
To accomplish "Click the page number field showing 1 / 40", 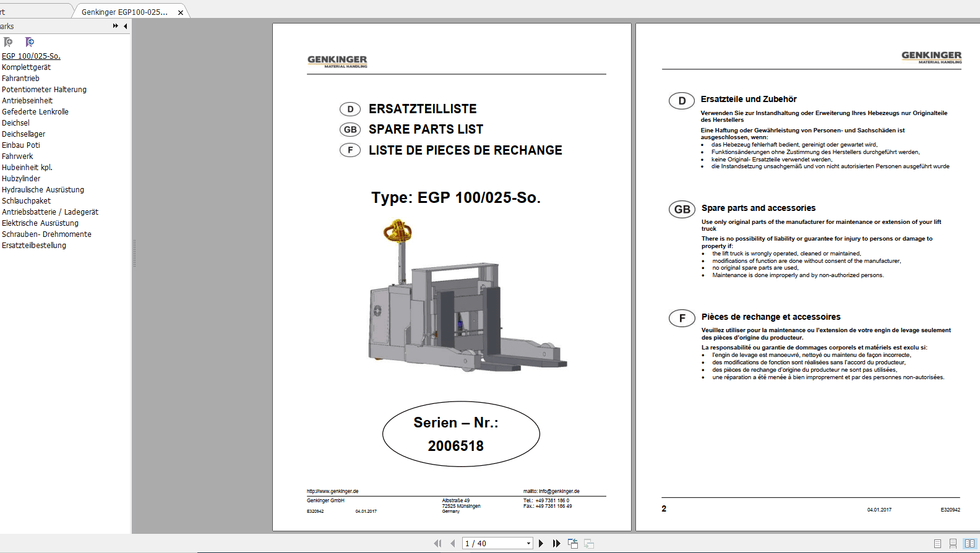I will (493, 543).
